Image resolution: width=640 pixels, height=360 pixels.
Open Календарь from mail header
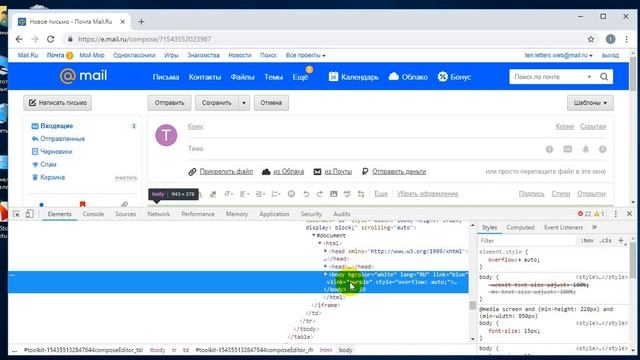click(353, 77)
